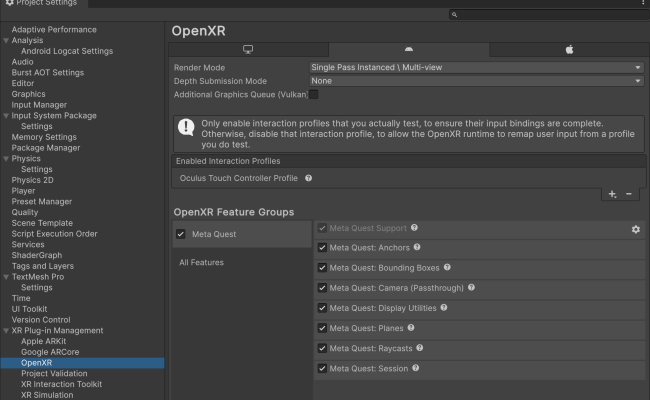The width and height of the screenshot is (650, 400).
Task: Collapse the TextMesh Pro section
Action: coord(6,277)
